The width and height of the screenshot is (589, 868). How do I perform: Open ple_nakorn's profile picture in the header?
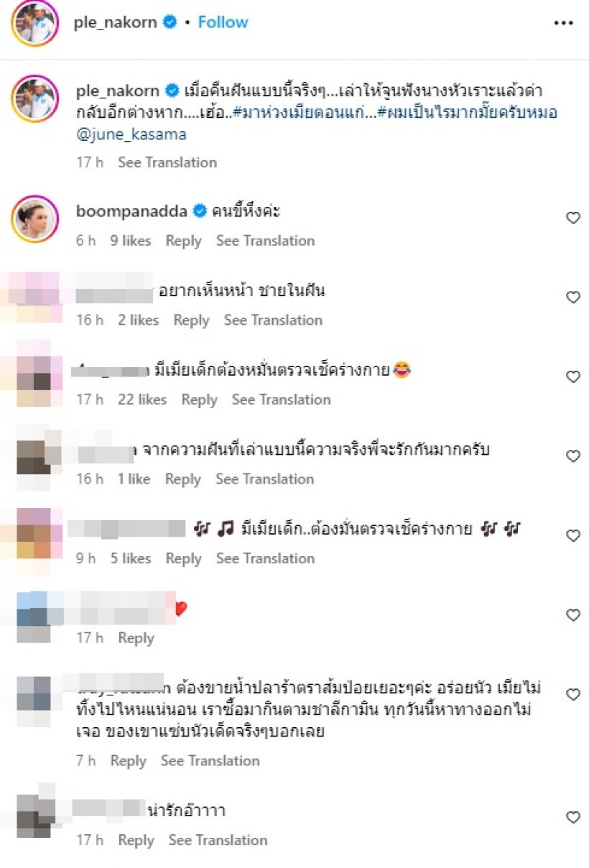(x=34, y=23)
